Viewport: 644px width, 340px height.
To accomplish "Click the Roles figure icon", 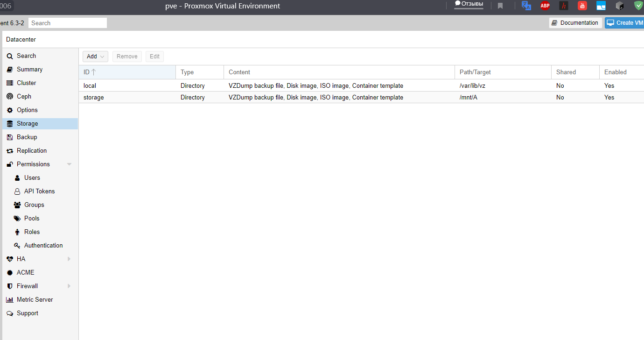I will pos(17,232).
